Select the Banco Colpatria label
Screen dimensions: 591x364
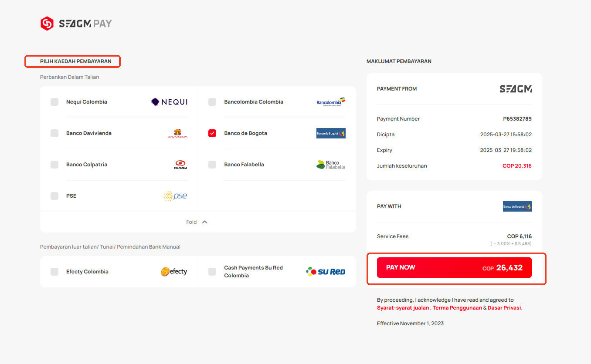(x=87, y=165)
